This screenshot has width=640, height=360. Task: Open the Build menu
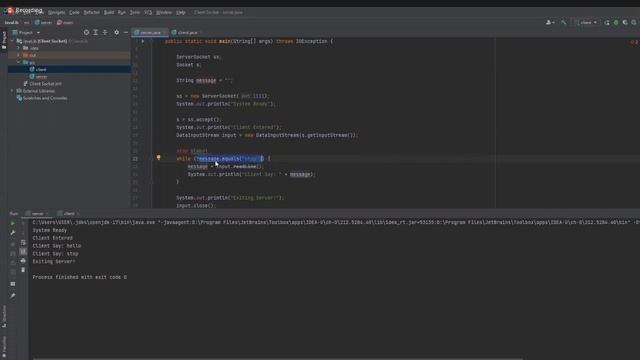109,13
